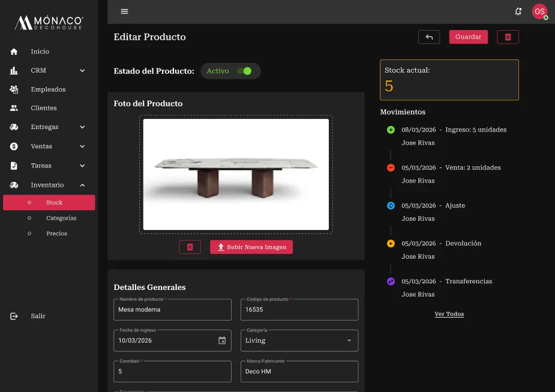Open the calendar picker in Fecha de ingreso
Screen dimensions: 555x392
(222, 340)
